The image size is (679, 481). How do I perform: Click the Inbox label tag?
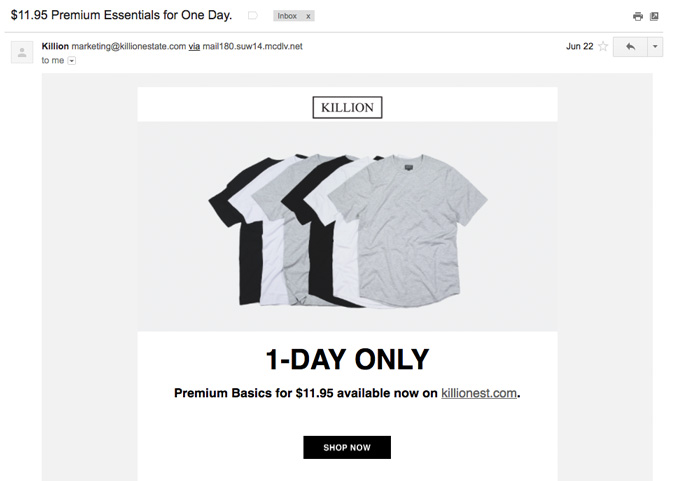tap(287, 16)
